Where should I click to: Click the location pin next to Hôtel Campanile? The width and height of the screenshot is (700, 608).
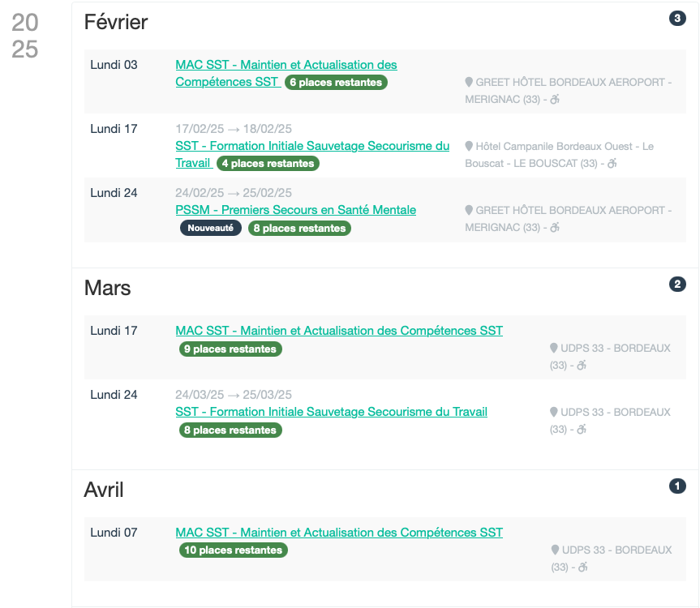469,146
